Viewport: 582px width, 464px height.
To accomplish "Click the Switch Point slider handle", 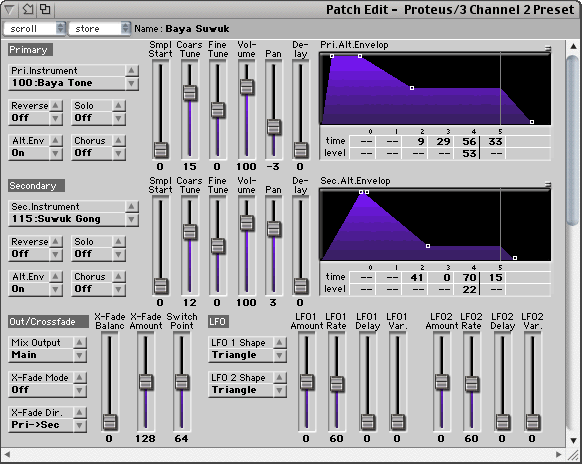I will pyautogui.click(x=182, y=382).
